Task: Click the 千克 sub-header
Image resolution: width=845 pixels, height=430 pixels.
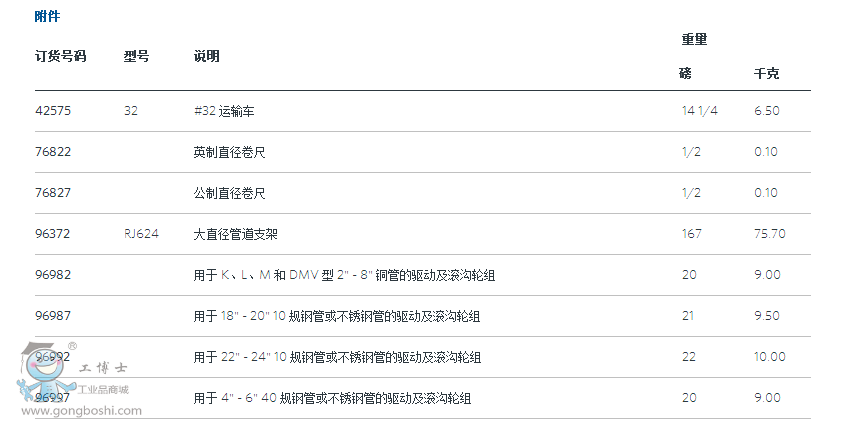Action: pos(766,74)
